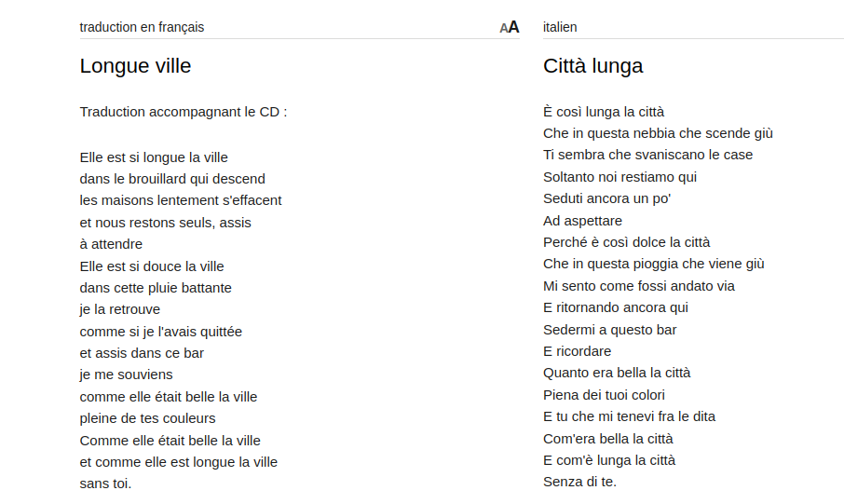
Task: Click the line 'Traduction accompagnant le CD :'
Action: (184, 112)
